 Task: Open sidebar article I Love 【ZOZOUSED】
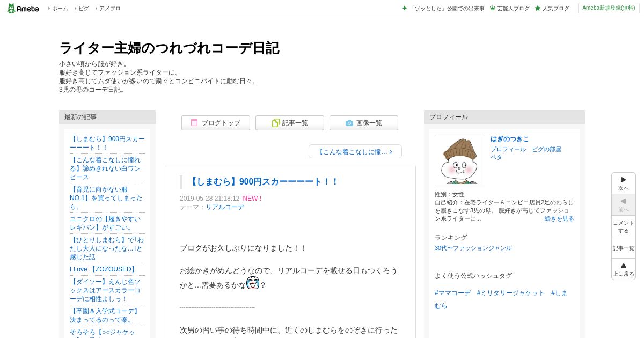click(104, 269)
